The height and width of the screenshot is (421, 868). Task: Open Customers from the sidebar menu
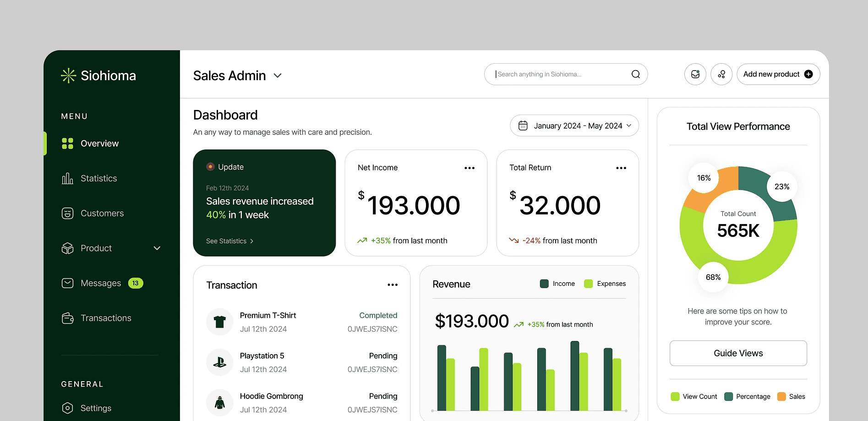point(103,213)
